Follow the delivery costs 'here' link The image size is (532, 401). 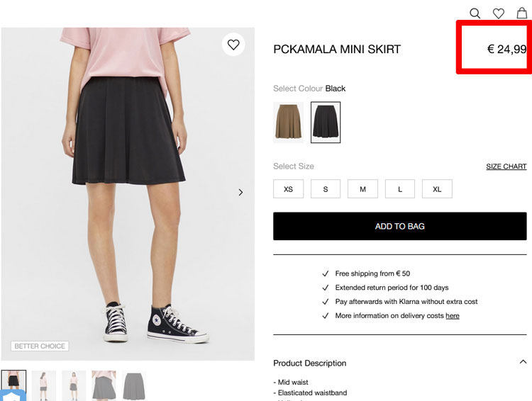[453, 315]
